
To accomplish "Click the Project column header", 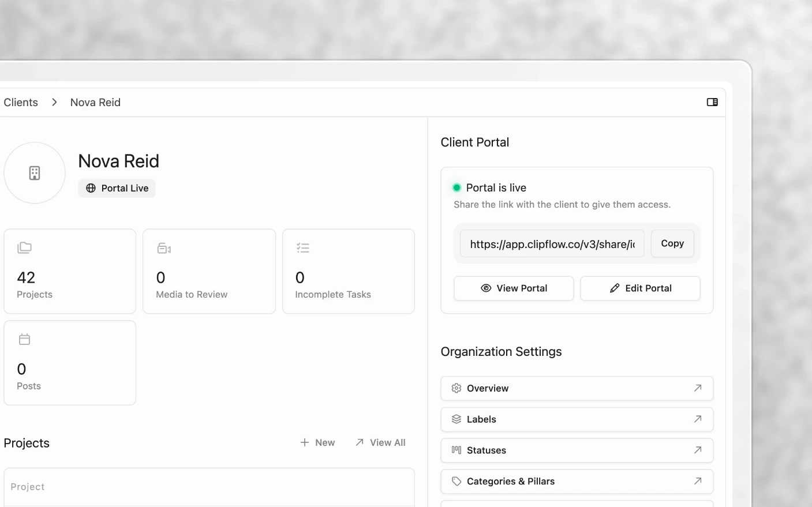I will [x=28, y=487].
